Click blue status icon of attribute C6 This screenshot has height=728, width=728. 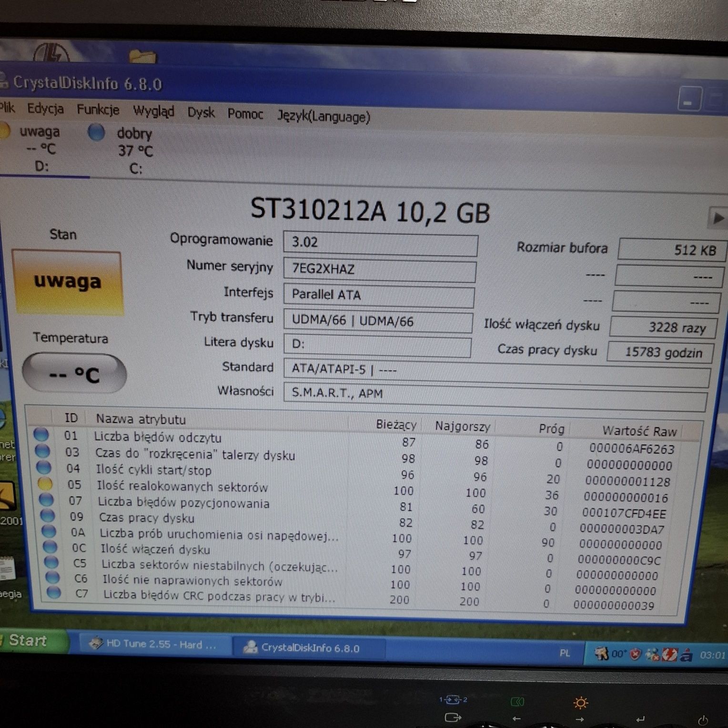52,577
